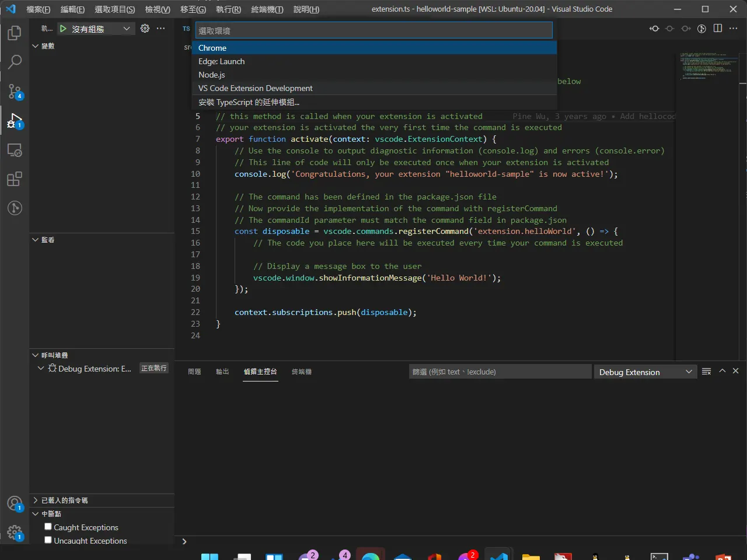Click the 篩選 filter input field

point(500,372)
